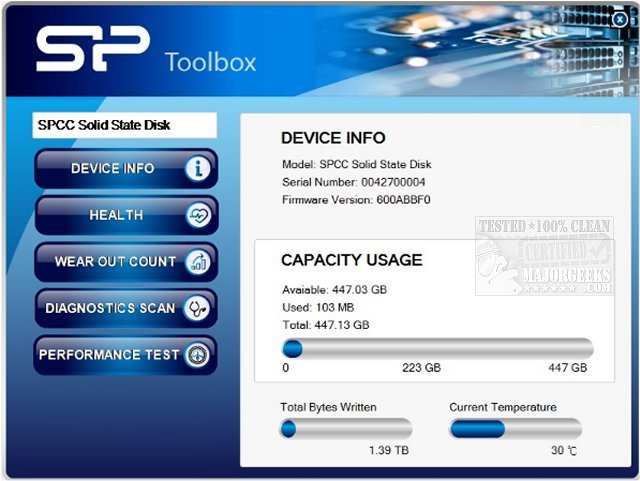Click the Toolbox title text

tap(211, 62)
